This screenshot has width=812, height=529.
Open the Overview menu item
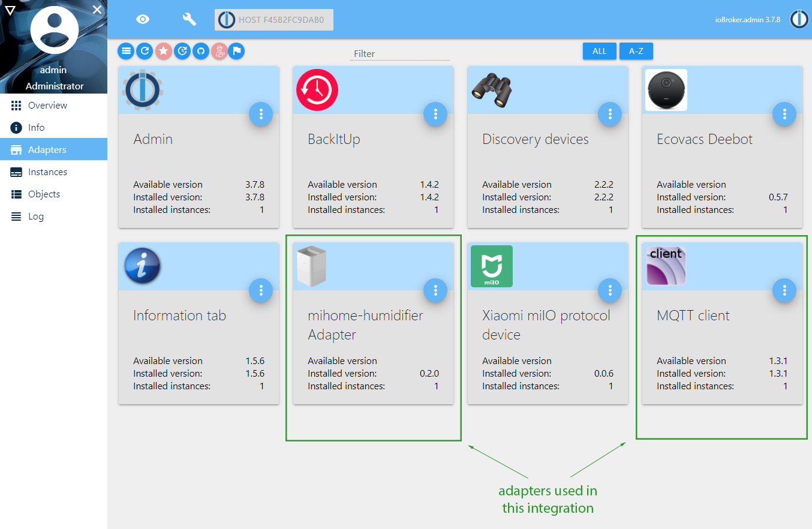point(53,106)
